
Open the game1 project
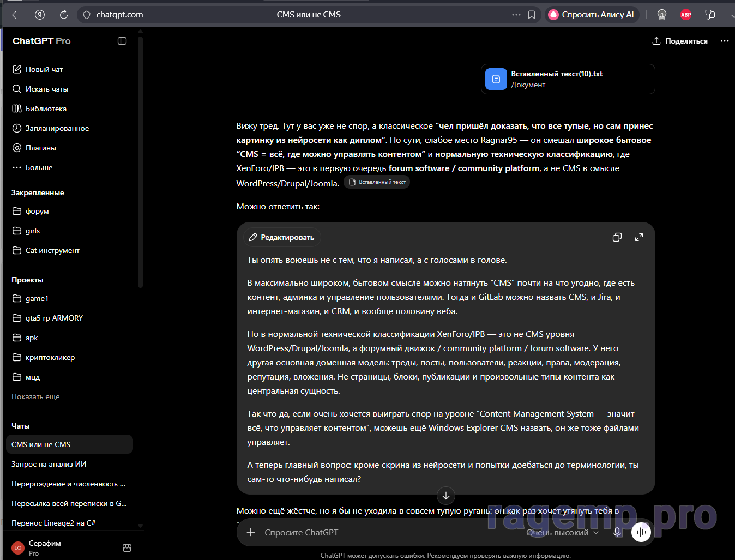69,298
